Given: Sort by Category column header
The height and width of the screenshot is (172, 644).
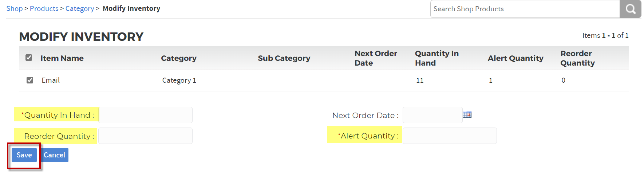Looking at the screenshot, I should 179,58.
